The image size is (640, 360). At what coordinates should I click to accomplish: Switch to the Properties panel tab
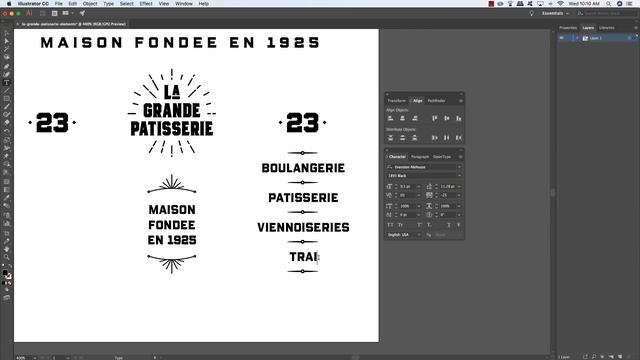coord(568,28)
